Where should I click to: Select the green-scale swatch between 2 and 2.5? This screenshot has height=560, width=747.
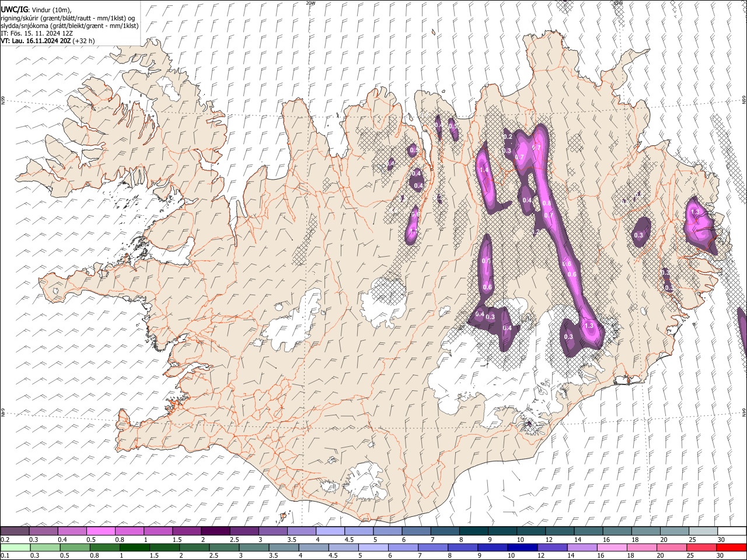pyautogui.click(x=195, y=547)
